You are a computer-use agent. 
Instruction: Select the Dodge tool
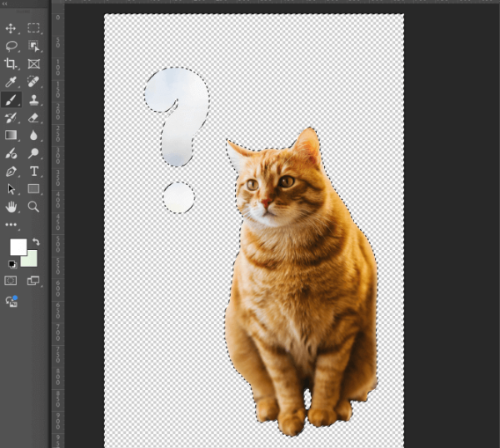33,153
